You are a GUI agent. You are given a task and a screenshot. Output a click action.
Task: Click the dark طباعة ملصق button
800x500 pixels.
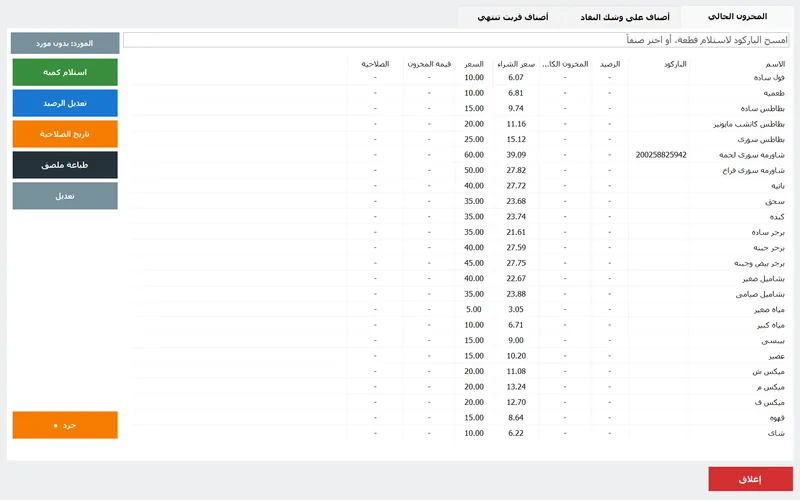coord(65,165)
